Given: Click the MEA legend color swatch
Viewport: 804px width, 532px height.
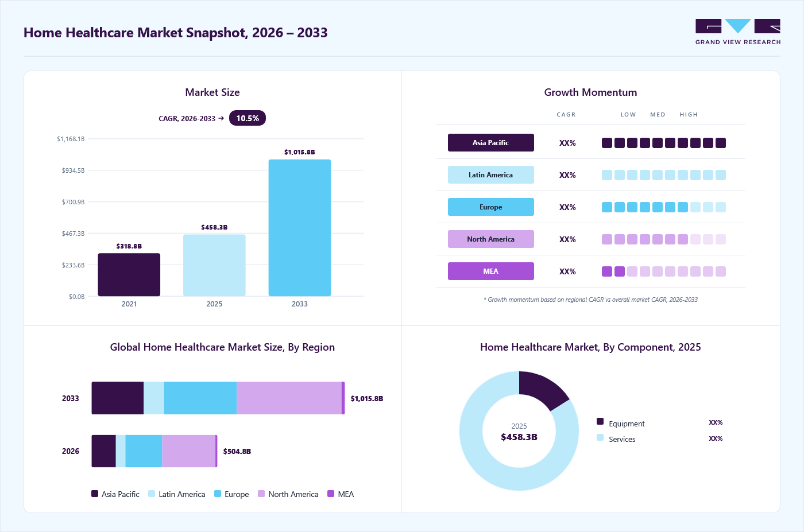Looking at the screenshot, I should coord(331,494).
